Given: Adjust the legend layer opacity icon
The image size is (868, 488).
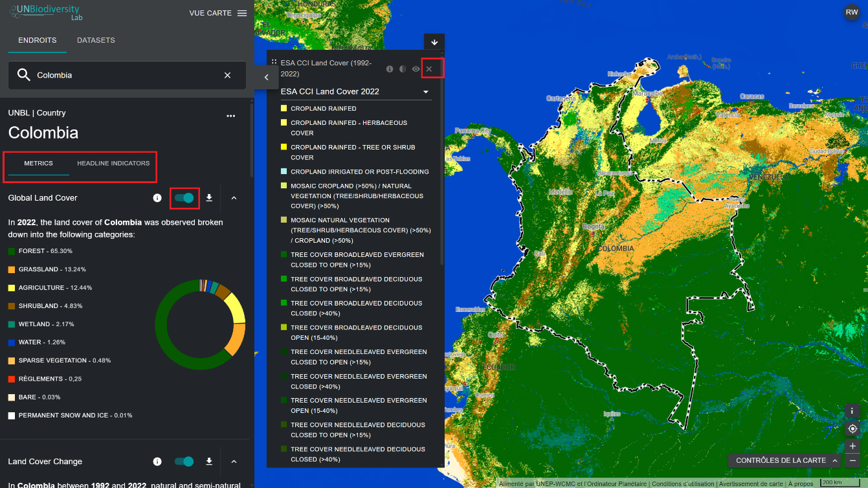Looking at the screenshot, I should click(x=403, y=69).
